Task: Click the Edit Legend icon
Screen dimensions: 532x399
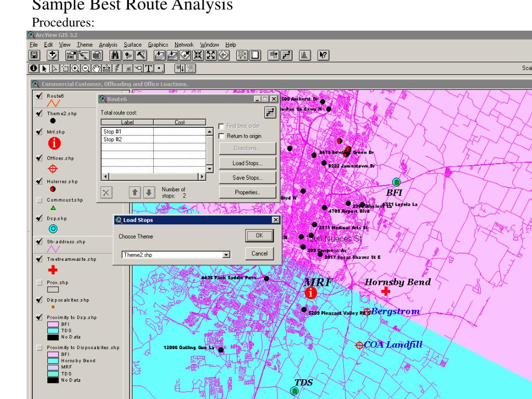Action: pos(84,55)
